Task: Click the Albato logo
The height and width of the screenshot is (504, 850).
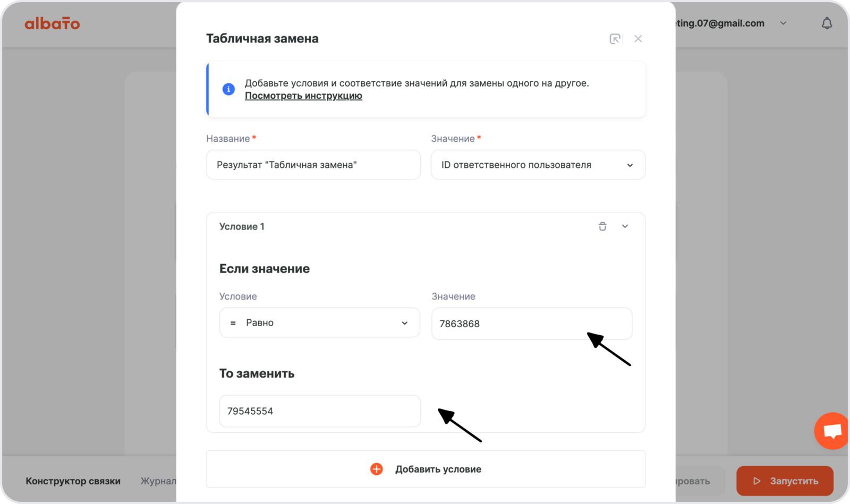Action: tap(52, 23)
